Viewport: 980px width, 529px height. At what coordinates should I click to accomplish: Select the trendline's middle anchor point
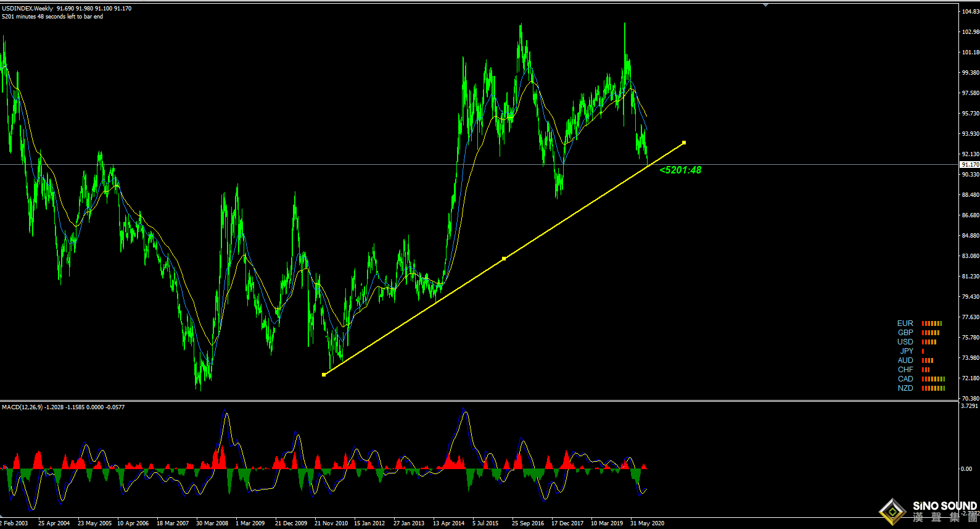504,259
